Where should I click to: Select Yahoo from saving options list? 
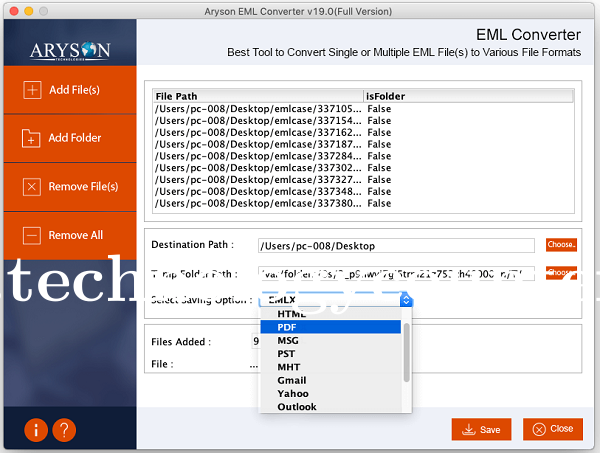[331, 394]
